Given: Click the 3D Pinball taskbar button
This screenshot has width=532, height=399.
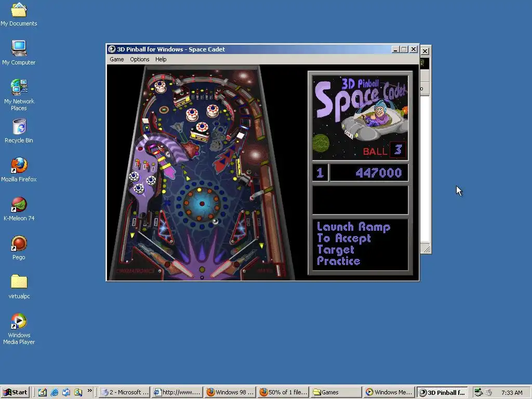Looking at the screenshot, I should coord(442,392).
